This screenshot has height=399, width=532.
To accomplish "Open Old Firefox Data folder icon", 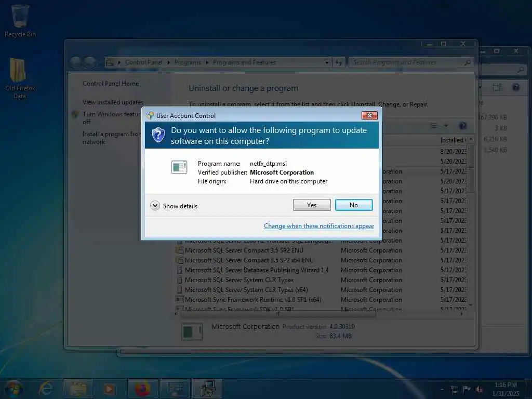I will [x=20, y=78].
